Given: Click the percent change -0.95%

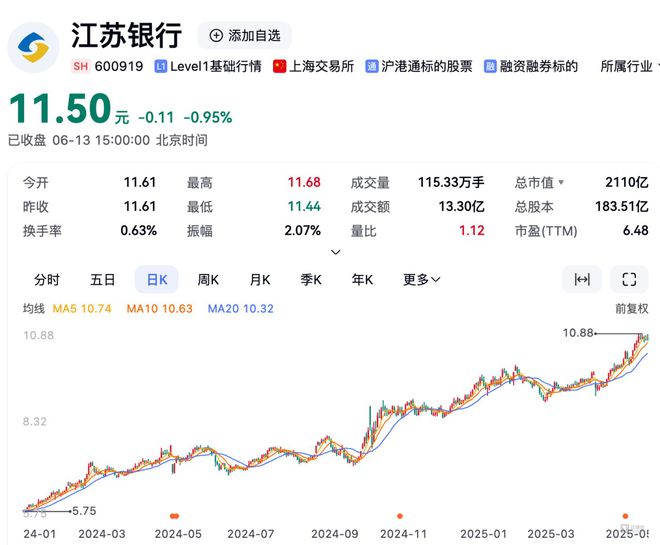Looking at the screenshot, I should 208,117.
